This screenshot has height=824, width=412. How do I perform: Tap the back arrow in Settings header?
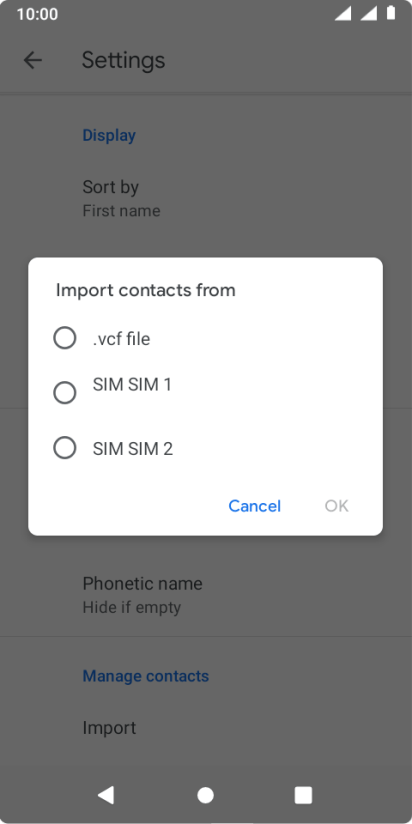click(x=33, y=60)
